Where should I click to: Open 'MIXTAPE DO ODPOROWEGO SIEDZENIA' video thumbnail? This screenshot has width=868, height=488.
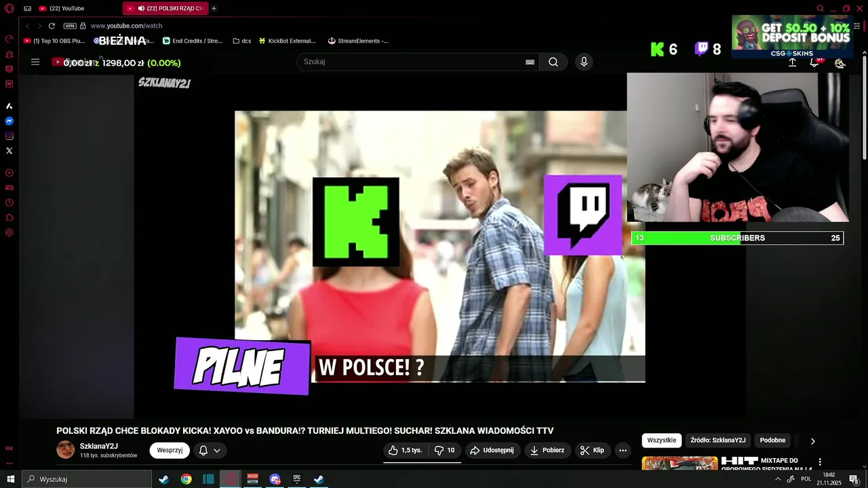[679, 463]
